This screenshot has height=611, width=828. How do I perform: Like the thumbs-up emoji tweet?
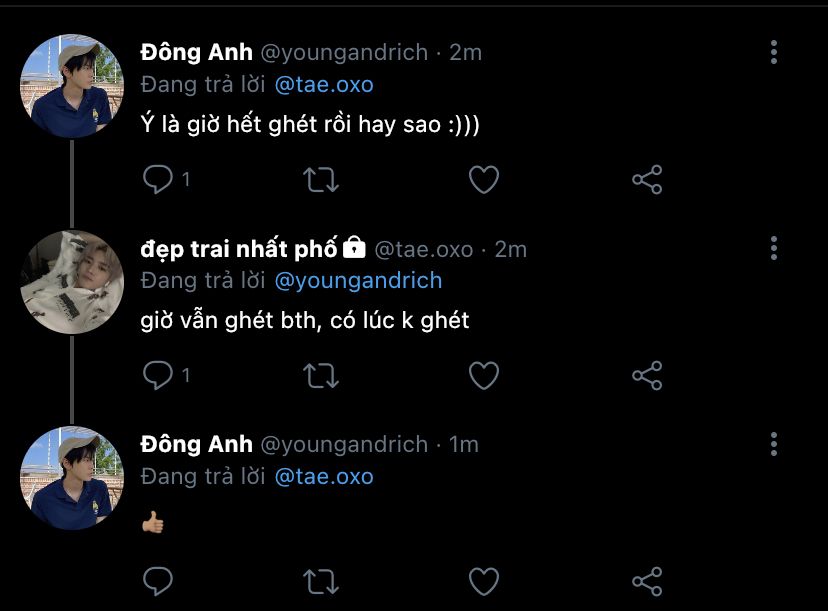pos(484,580)
